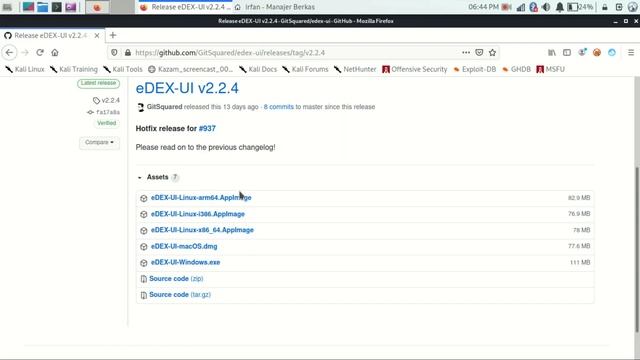Open Kali Tools bookmark
Image resolution: width=640 pixels, height=360 pixels.
pos(123,69)
